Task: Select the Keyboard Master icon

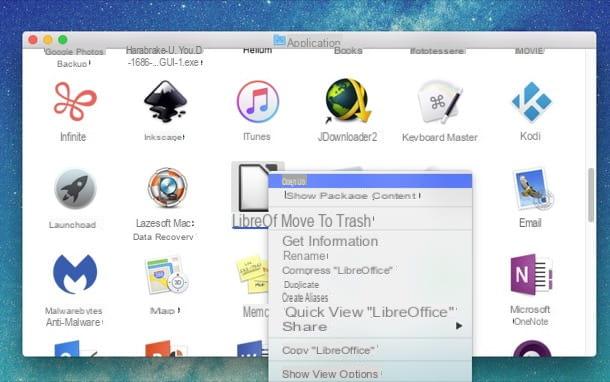Action: [440, 102]
